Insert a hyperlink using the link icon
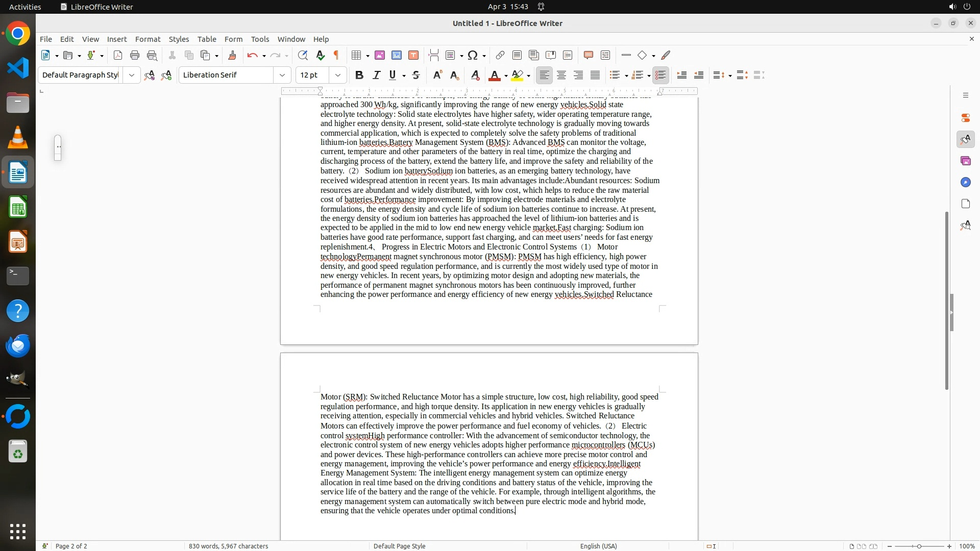 (500, 55)
